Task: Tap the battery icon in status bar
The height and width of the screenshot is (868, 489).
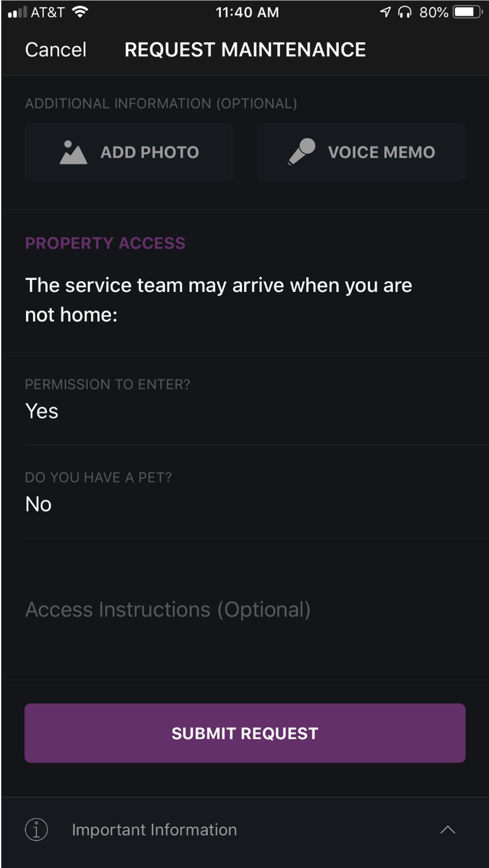Action: (468, 12)
